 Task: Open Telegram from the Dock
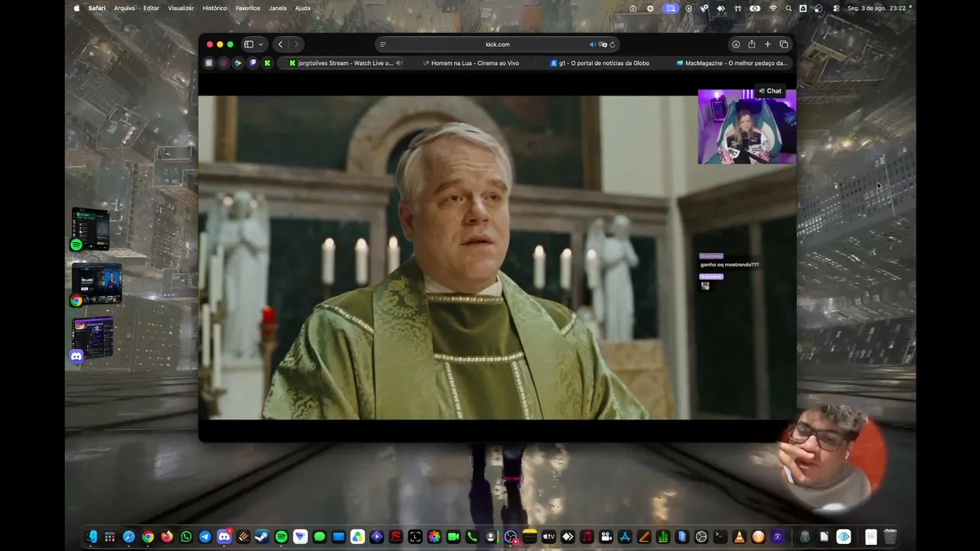(205, 537)
